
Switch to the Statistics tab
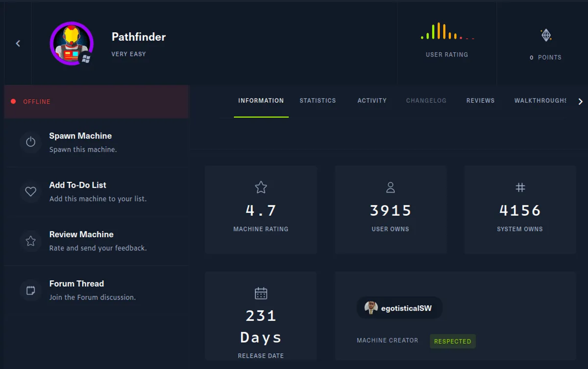pos(318,100)
